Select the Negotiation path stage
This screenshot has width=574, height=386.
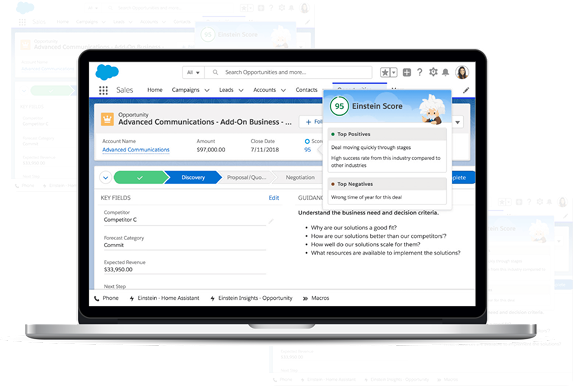click(300, 178)
